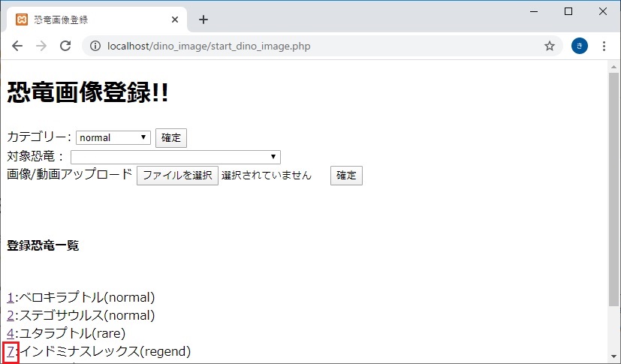Reload the page with the refresh icon
The height and width of the screenshot is (364, 621).
pos(65,46)
